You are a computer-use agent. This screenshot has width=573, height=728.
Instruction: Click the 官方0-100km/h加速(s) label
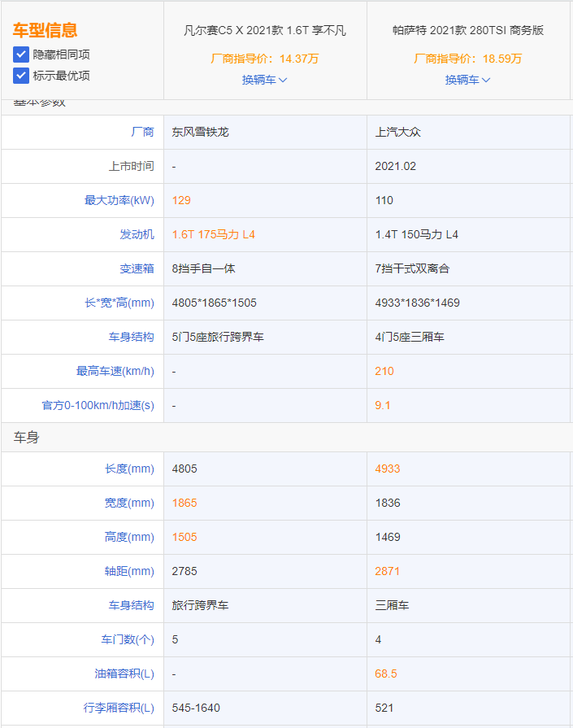[x=98, y=405]
